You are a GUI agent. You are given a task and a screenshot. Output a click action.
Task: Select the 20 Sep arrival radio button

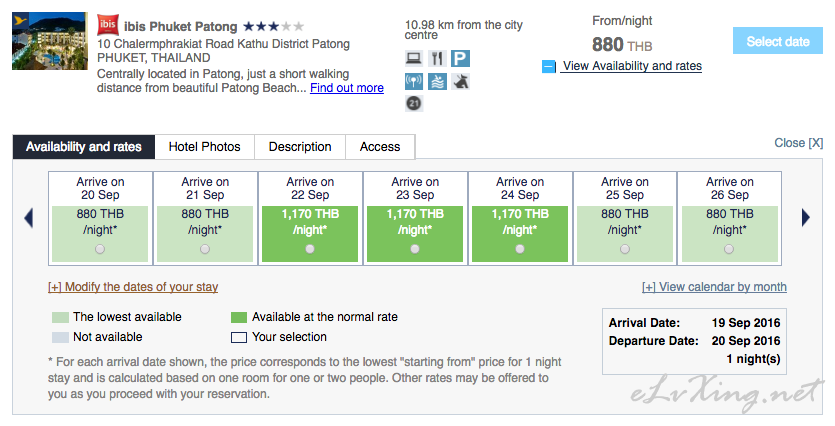100,249
